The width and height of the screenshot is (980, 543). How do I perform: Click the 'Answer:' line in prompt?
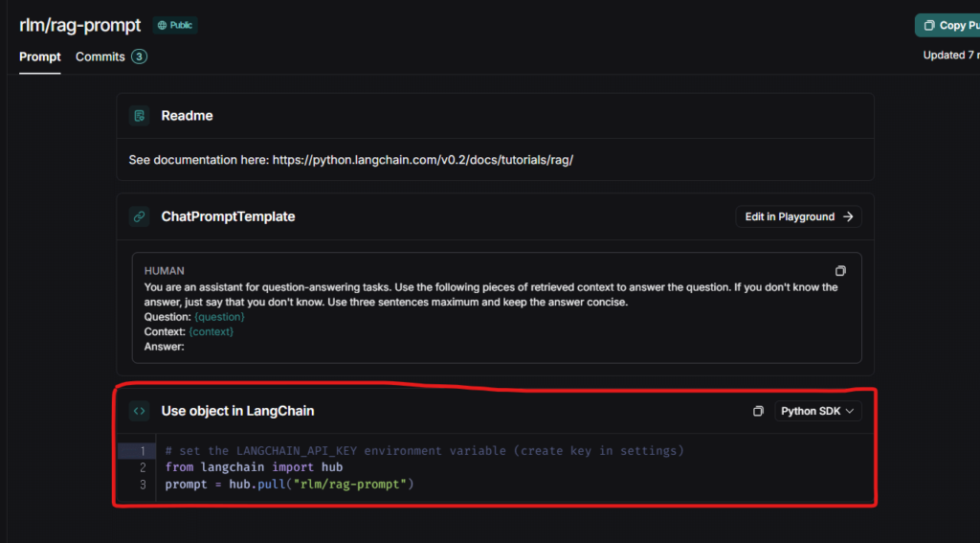click(165, 347)
